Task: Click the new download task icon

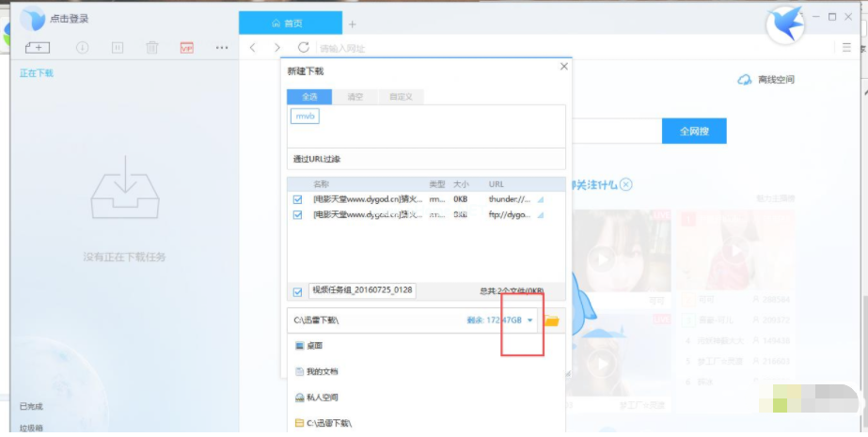Action: (x=38, y=47)
